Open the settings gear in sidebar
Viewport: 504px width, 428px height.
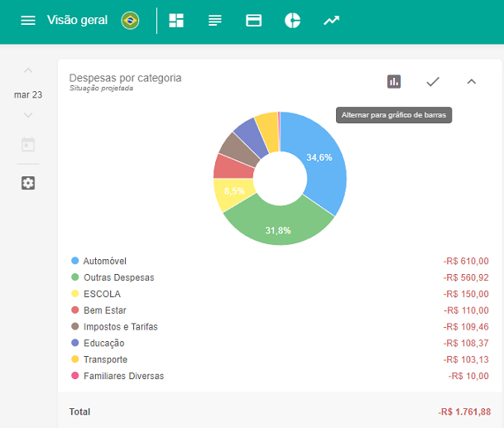click(x=28, y=183)
